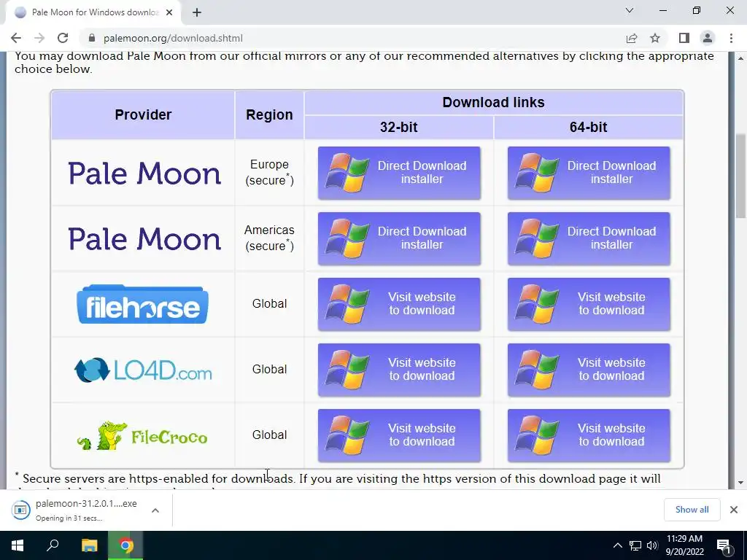This screenshot has width=747, height=560.
Task: Click the page vertical scrollbar thumb
Action: 741,176
